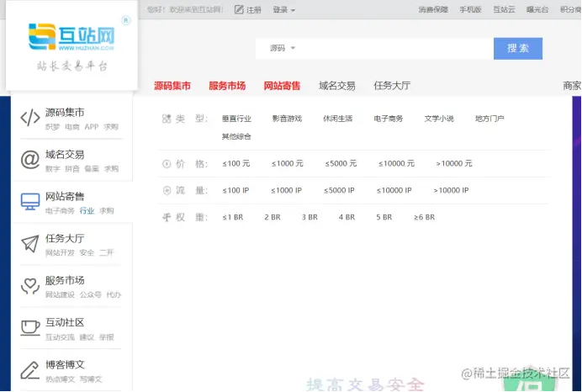Select the 文学小说 type filter

pyautogui.click(x=439, y=119)
